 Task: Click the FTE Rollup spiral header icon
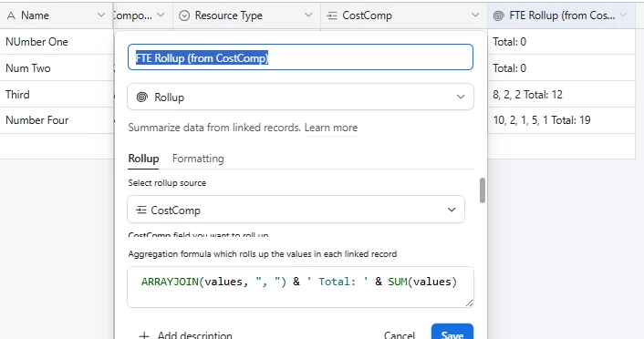tap(498, 15)
